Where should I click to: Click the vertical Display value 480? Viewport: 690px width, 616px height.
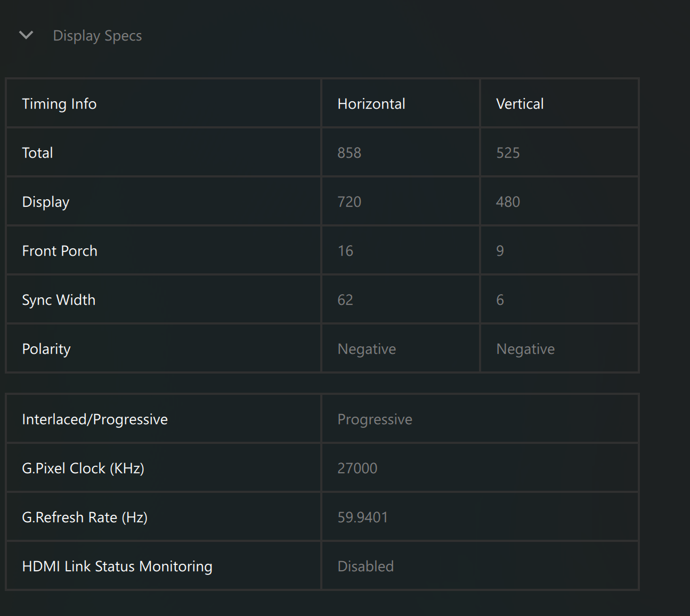[508, 202]
